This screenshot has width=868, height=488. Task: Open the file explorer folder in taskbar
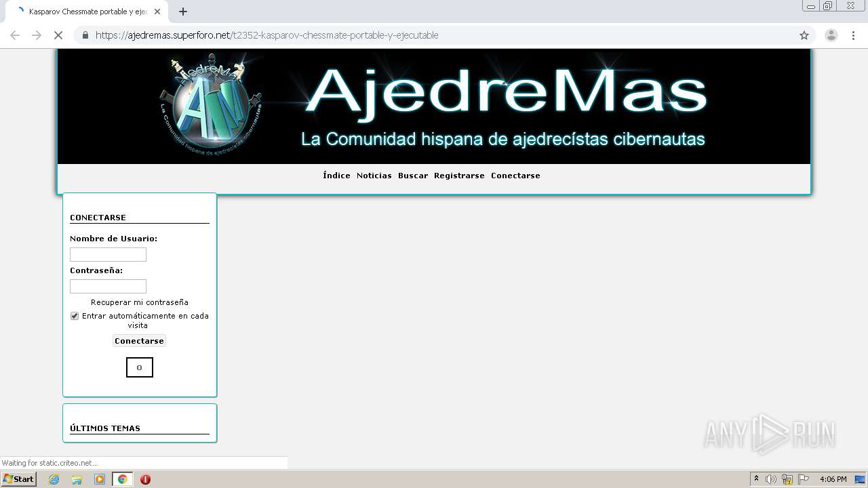click(77, 479)
